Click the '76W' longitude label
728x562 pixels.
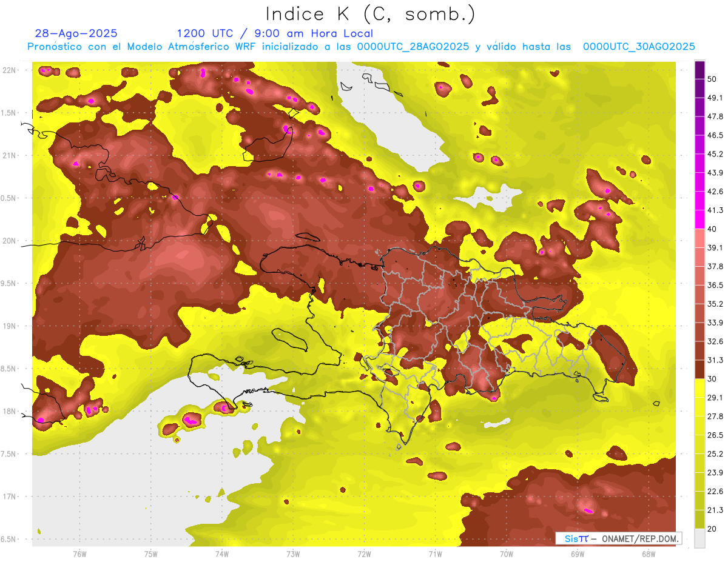coord(79,554)
